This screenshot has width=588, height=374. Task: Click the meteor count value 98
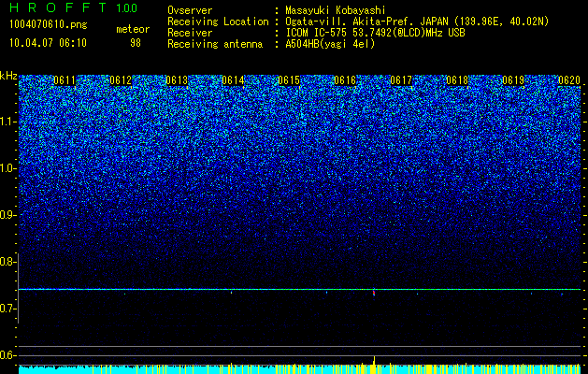click(136, 43)
